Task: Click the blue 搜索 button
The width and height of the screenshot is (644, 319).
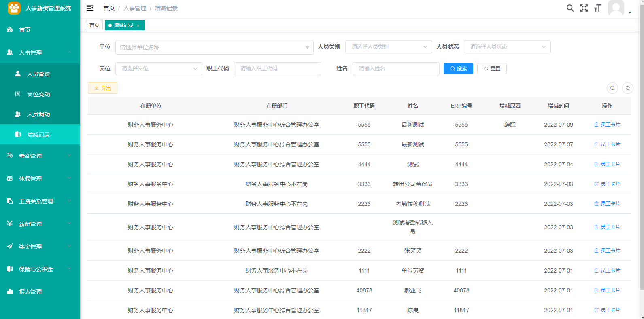Action: pyautogui.click(x=458, y=69)
